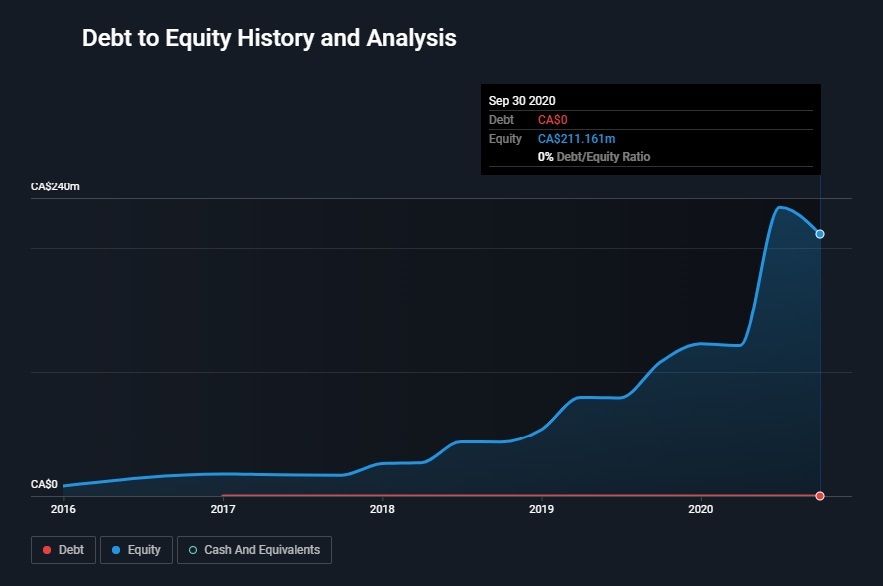The width and height of the screenshot is (883, 586).
Task: Click the Sep 30 2020 tooltip date
Action: [522, 100]
